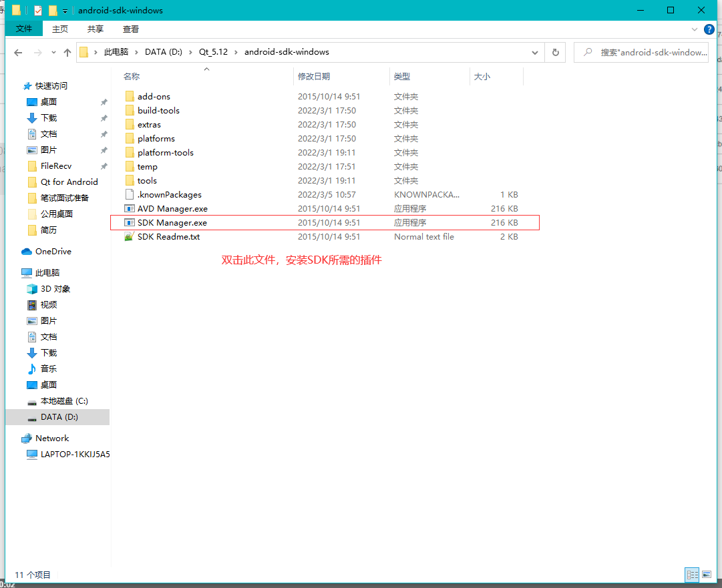Select the SDK Readme.txt file icon
Image resolution: width=722 pixels, height=588 pixels.
(x=130, y=236)
